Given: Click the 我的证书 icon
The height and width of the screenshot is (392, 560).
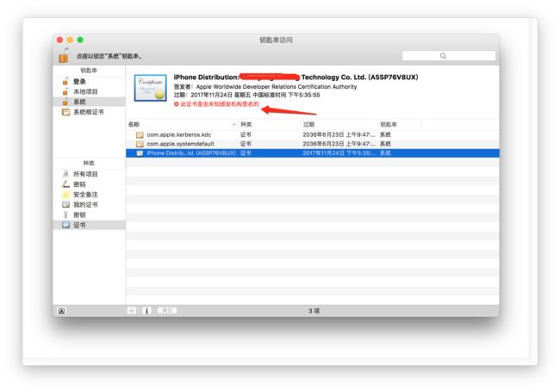Looking at the screenshot, I should [x=65, y=204].
